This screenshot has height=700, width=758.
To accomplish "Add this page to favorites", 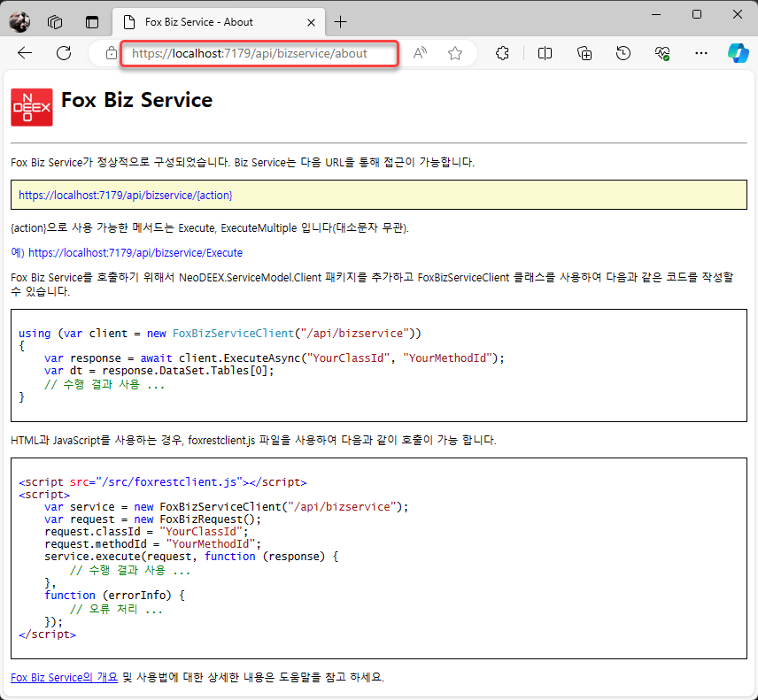I will [x=455, y=53].
